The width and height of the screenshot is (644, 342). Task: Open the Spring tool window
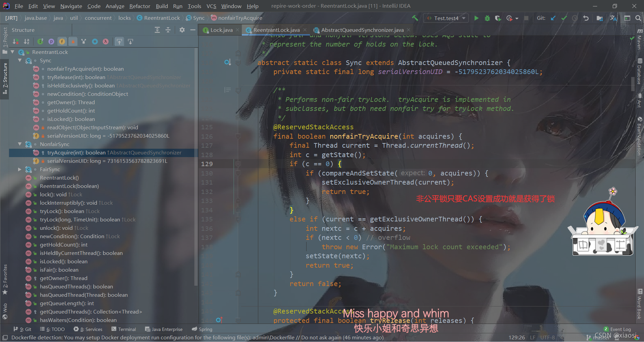point(202,329)
